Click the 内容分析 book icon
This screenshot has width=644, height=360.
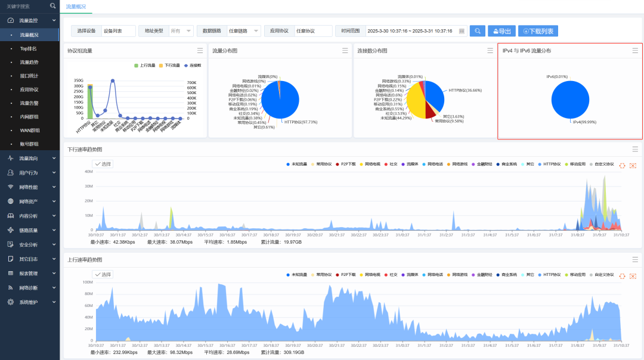point(11,216)
